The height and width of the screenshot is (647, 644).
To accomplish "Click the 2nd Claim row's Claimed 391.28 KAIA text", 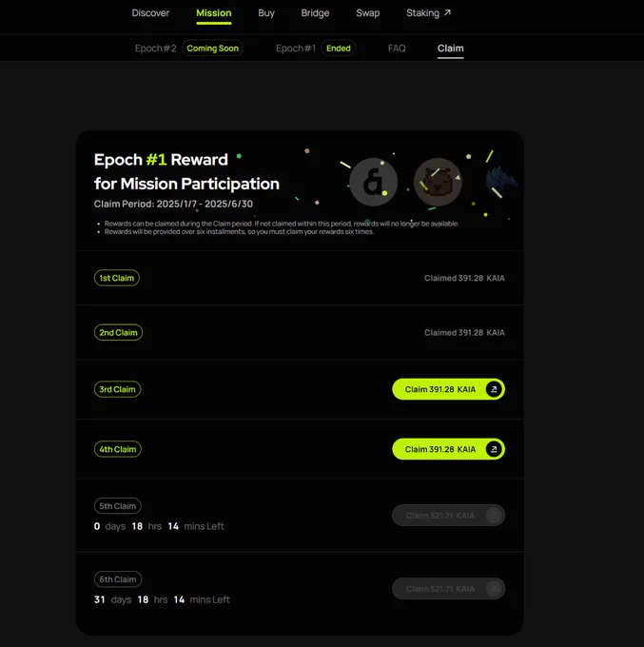I will tap(464, 333).
